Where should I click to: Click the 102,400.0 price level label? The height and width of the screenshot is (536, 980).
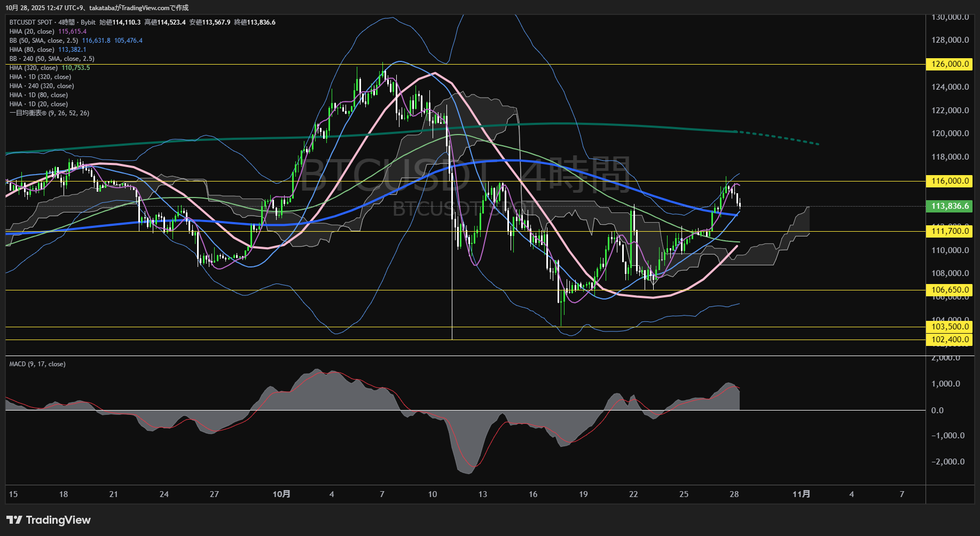pyautogui.click(x=950, y=340)
